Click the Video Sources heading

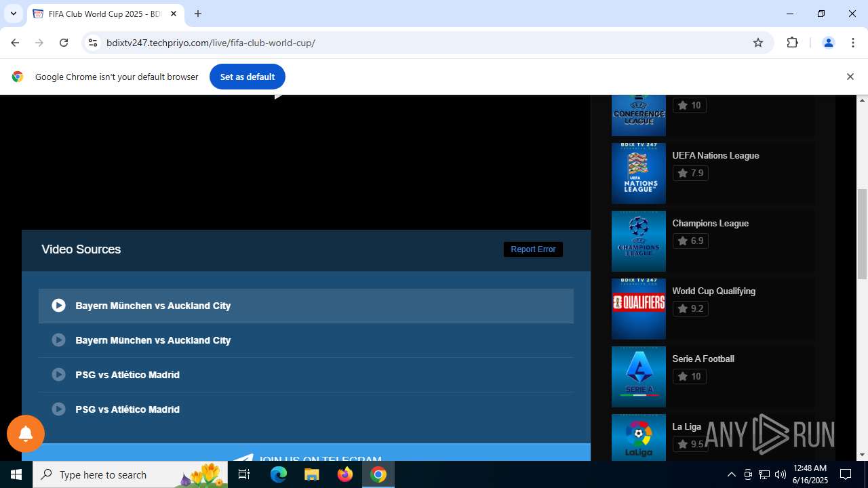click(x=81, y=249)
